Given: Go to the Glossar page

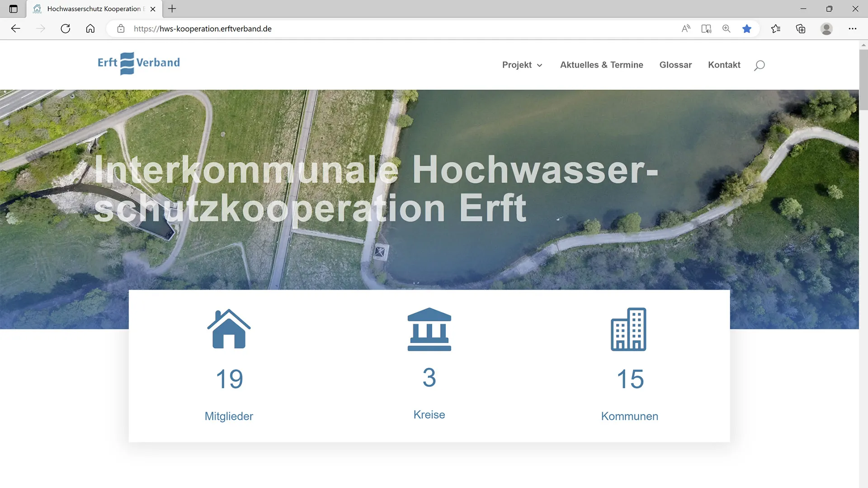Looking at the screenshot, I should [675, 65].
